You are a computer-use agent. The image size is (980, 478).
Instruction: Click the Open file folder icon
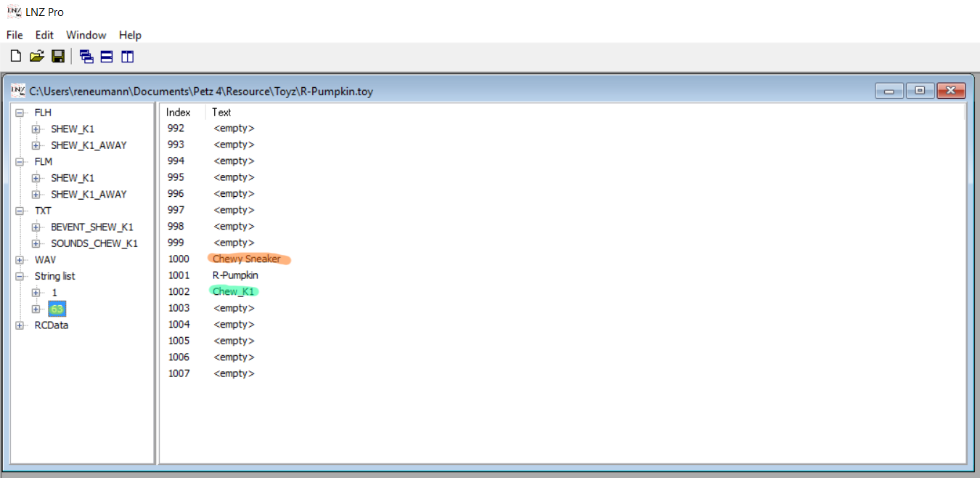click(x=37, y=57)
